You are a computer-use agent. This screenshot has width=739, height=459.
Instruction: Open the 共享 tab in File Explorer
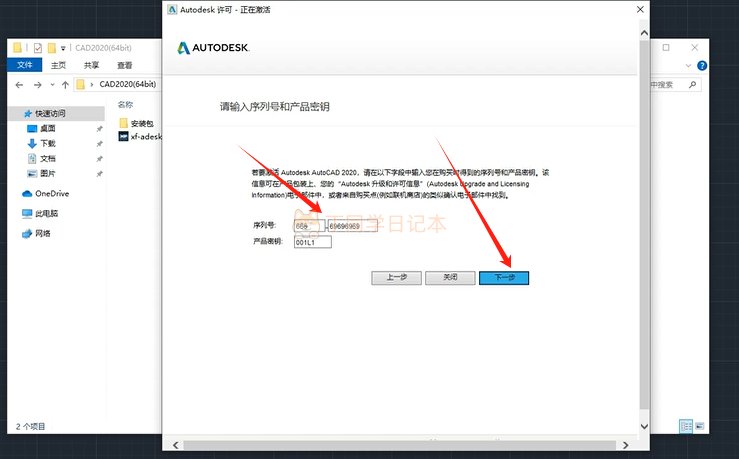91,65
